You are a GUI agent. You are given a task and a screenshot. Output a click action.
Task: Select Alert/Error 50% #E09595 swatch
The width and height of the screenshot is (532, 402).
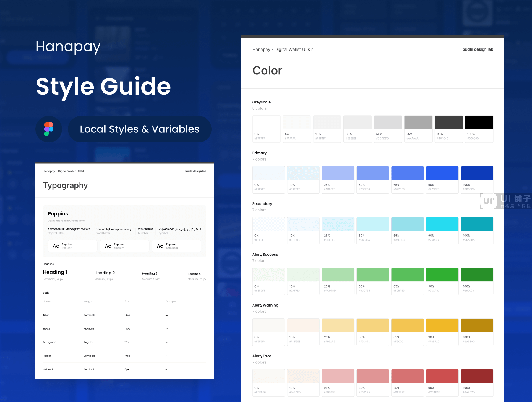tap(373, 383)
